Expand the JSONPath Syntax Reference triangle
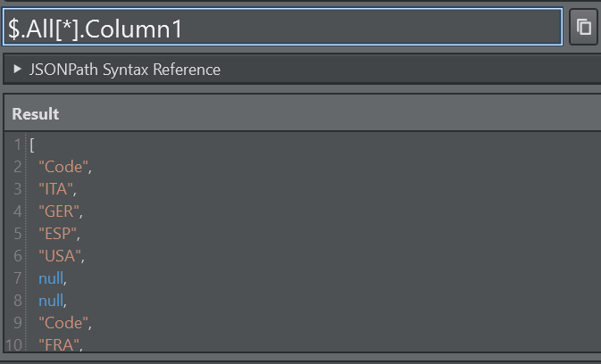The width and height of the screenshot is (601, 364). point(18,69)
